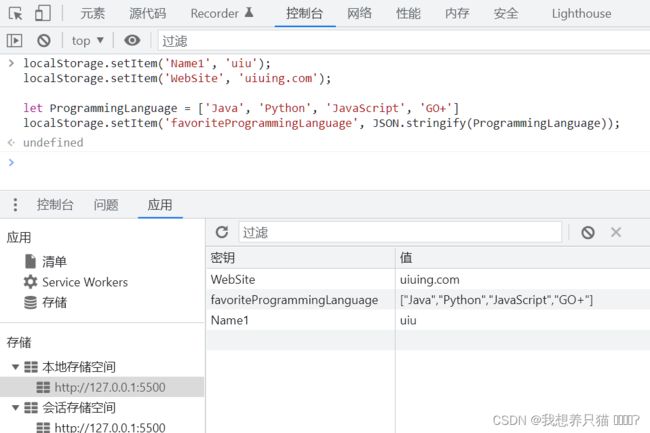The image size is (650, 433).
Task: Click the Service Workers gear icon
Action: [30, 282]
